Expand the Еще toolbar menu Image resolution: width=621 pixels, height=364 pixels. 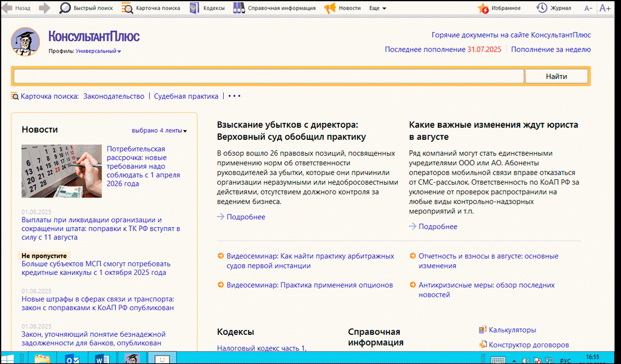point(378,8)
